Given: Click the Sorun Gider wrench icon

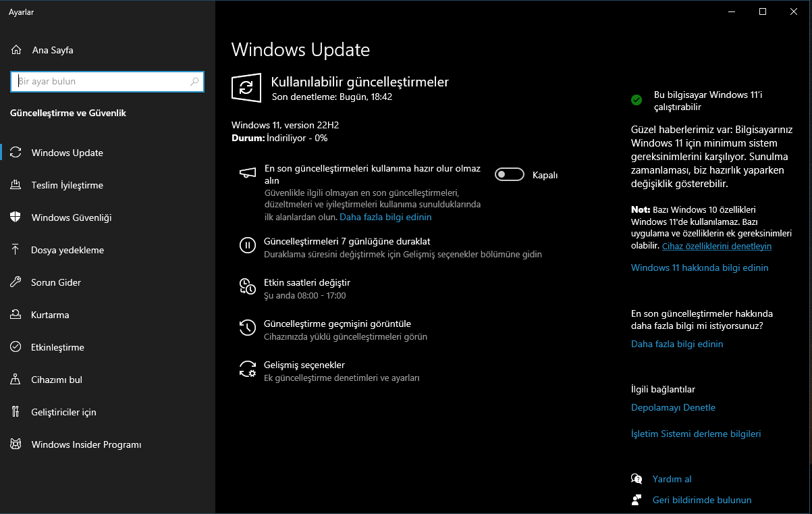Looking at the screenshot, I should 16,282.
